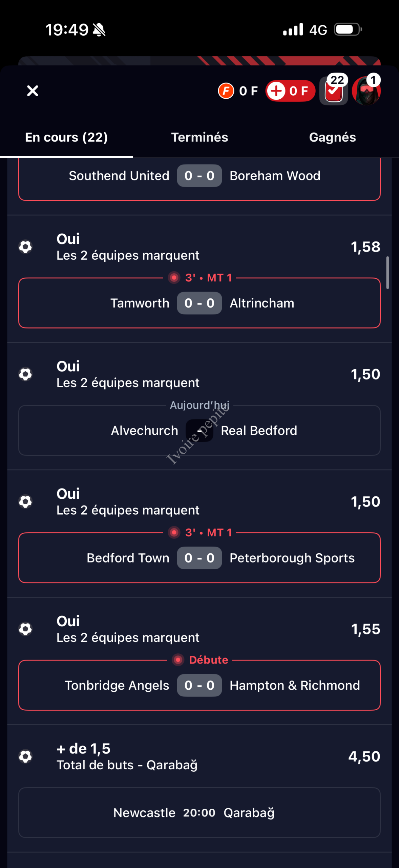Open the Tamworth vs Altrincham match card
399x868 pixels.
pyautogui.click(x=199, y=303)
